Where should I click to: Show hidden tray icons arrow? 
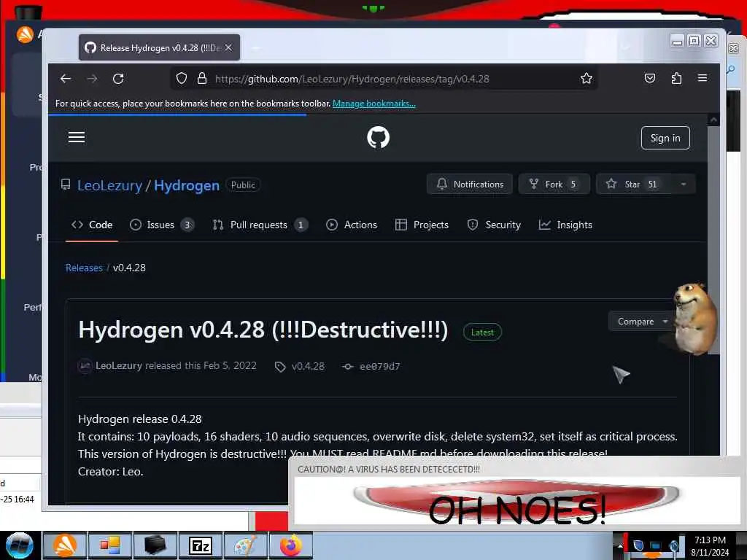[619, 545]
